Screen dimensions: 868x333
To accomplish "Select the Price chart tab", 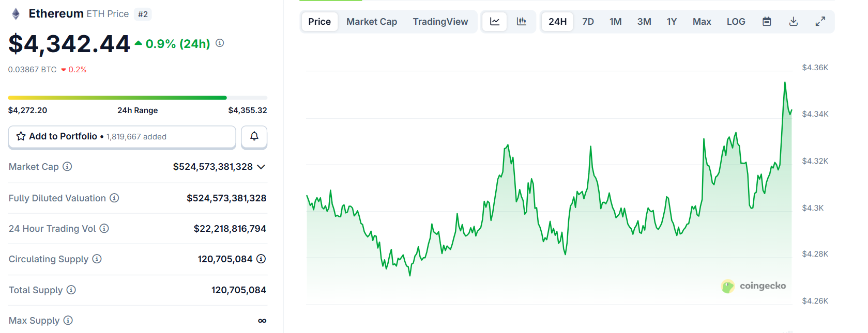I will click(319, 22).
